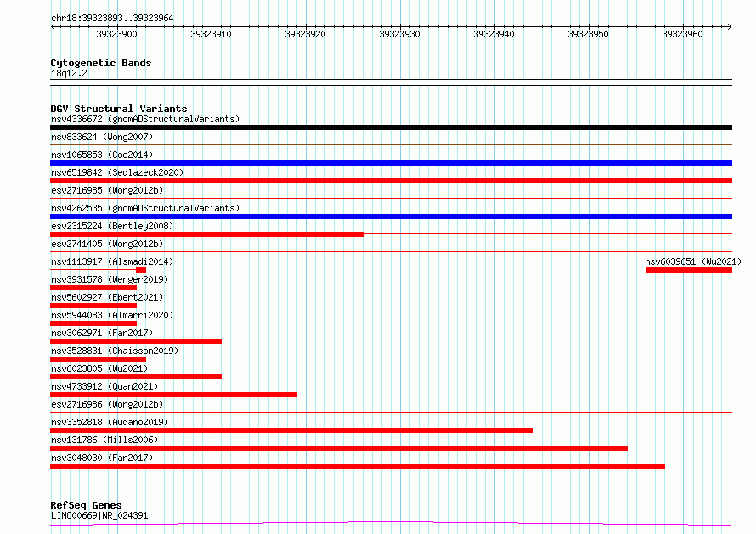
Task: Click nsv3352818 (Audano2019) label
Action: [x=110, y=422]
